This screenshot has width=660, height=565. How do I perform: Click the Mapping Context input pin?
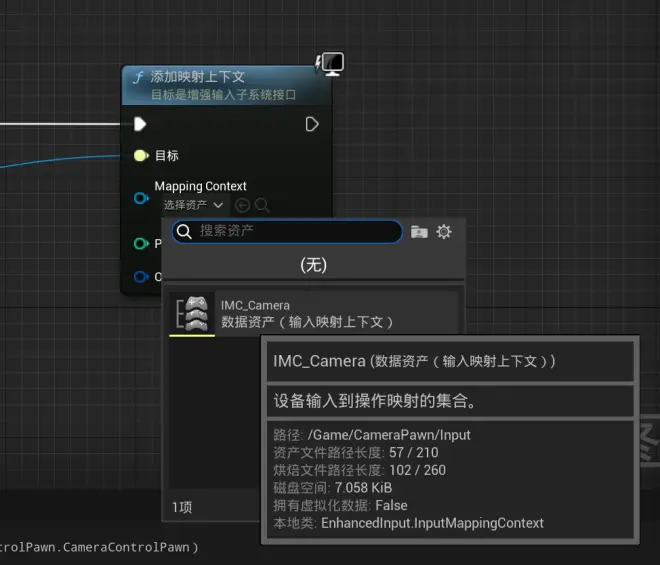point(141,198)
